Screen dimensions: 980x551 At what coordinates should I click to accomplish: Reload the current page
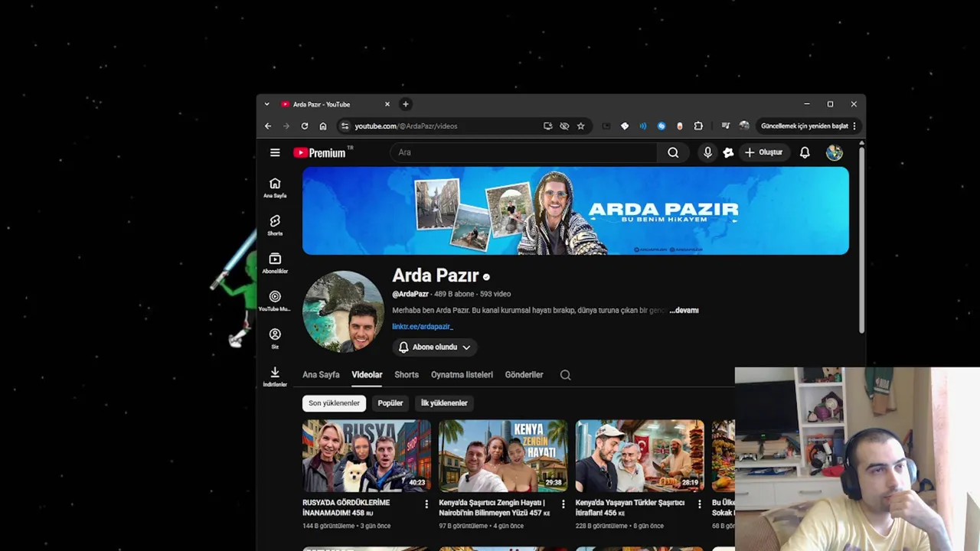(305, 126)
